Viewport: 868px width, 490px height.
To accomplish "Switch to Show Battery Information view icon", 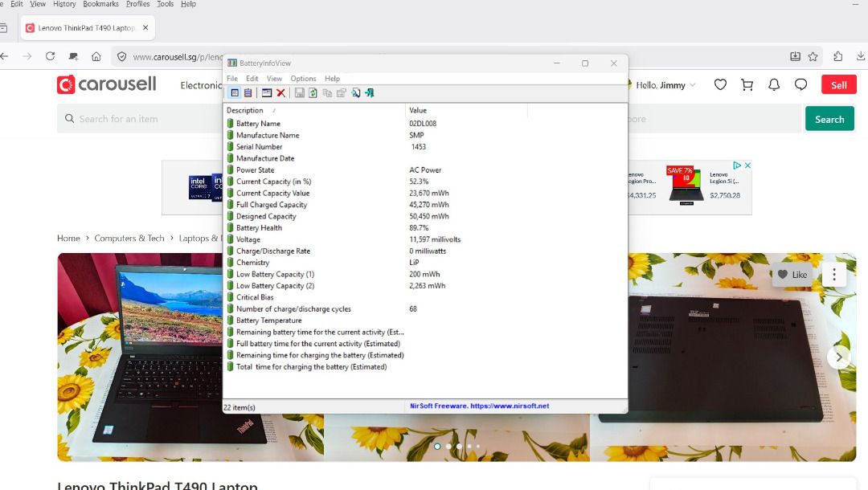I will [235, 93].
